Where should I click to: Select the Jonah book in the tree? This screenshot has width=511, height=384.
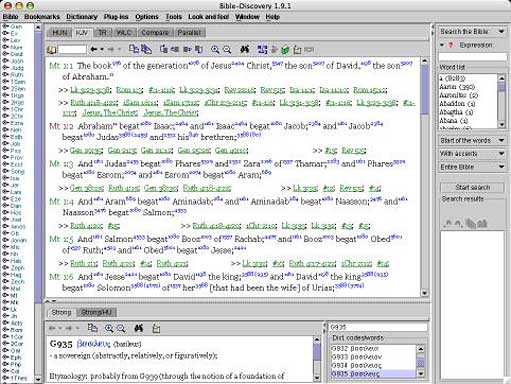[18, 240]
